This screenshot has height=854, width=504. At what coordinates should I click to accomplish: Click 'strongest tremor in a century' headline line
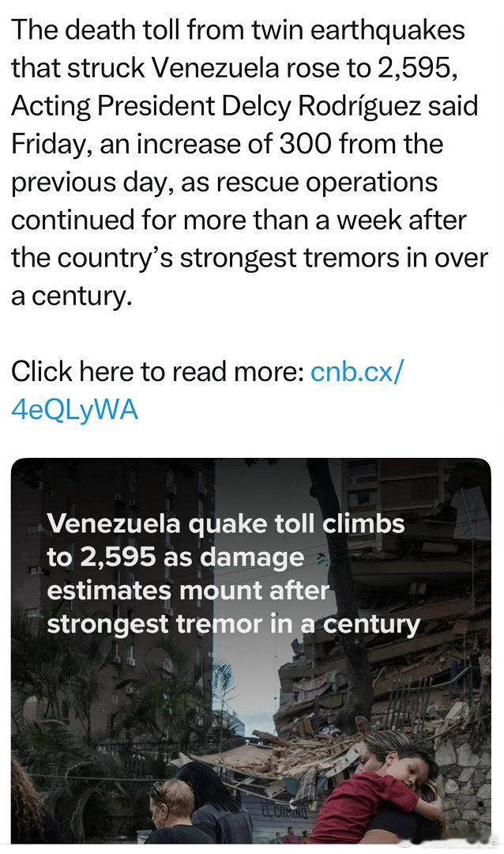(234, 624)
